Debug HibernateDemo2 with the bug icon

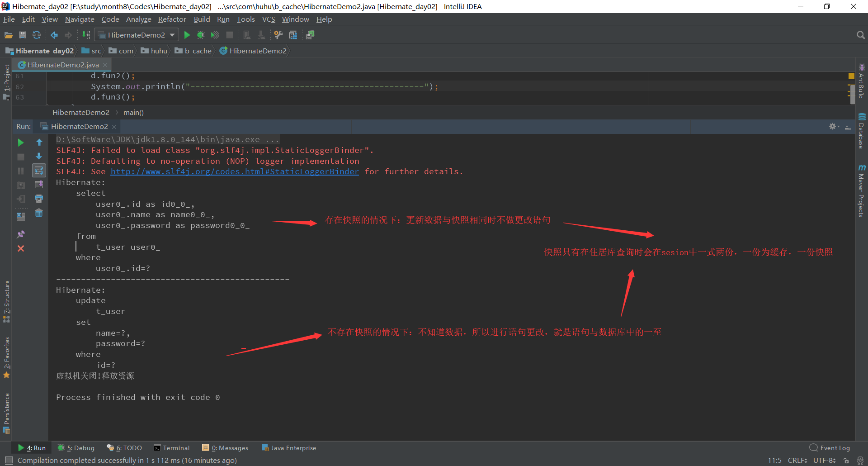point(201,35)
